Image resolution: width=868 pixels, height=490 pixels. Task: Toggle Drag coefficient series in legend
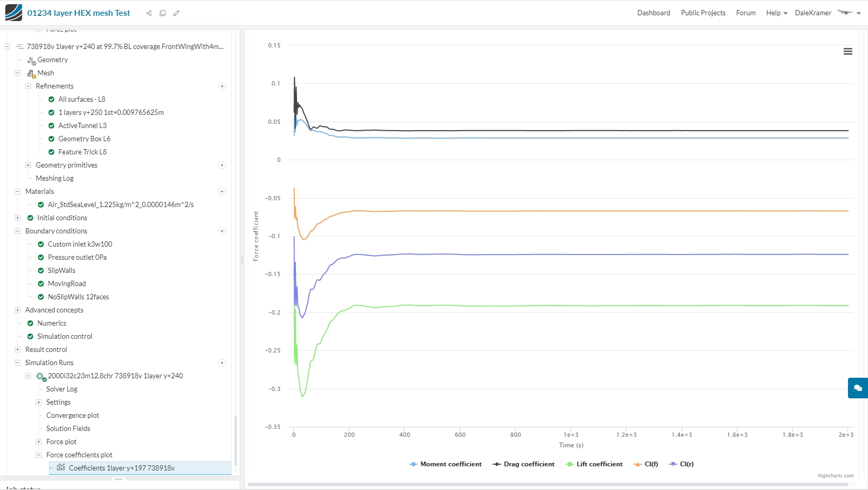524,464
